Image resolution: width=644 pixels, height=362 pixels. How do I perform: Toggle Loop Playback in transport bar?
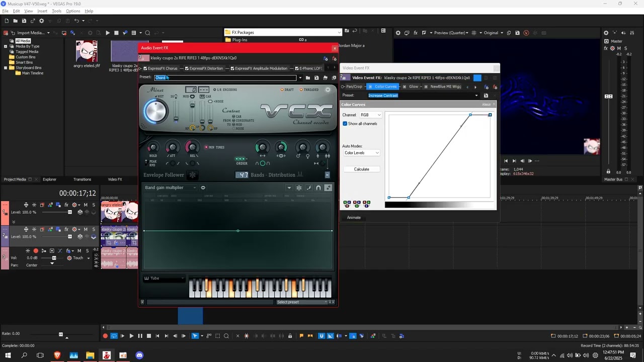tap(114, 336)
